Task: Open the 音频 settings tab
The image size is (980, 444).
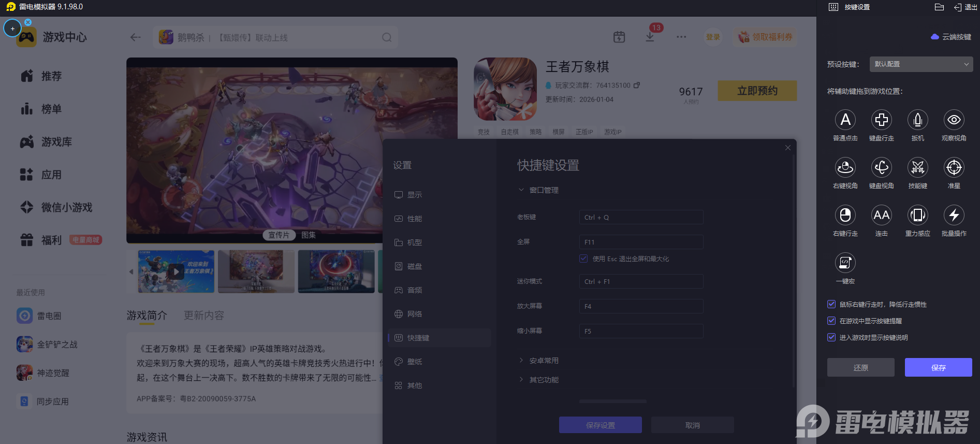Action: pyautogui.click(x=440, y=290)
